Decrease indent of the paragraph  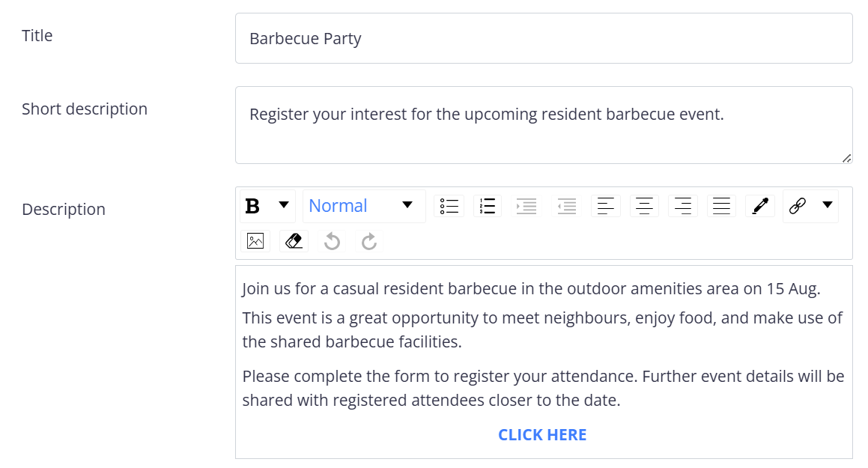coord(567,207)
